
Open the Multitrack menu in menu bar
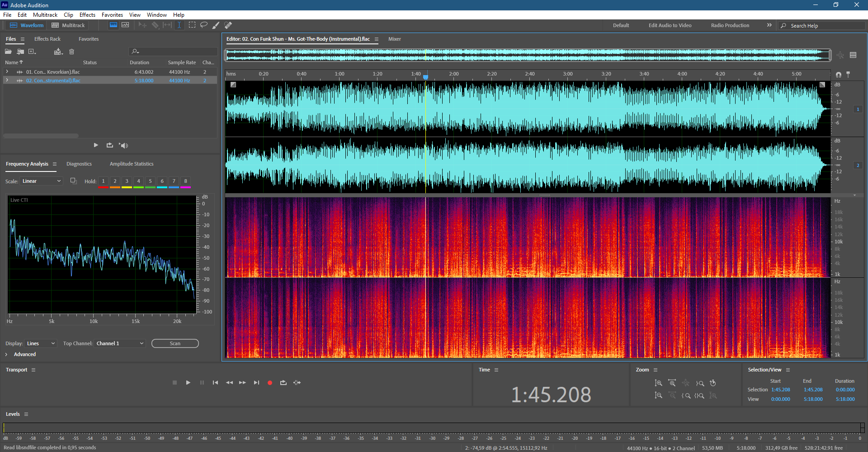[x=45, y=15]
